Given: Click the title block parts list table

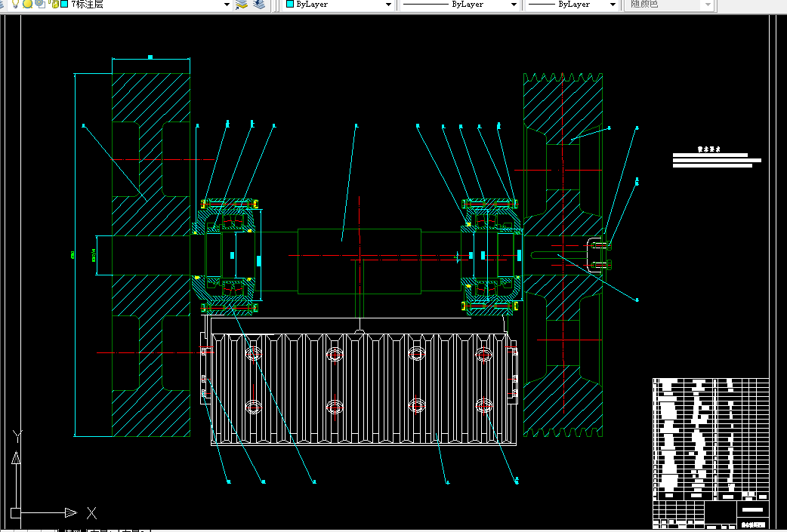Looking at the screenshot, I should coord(710,438).
